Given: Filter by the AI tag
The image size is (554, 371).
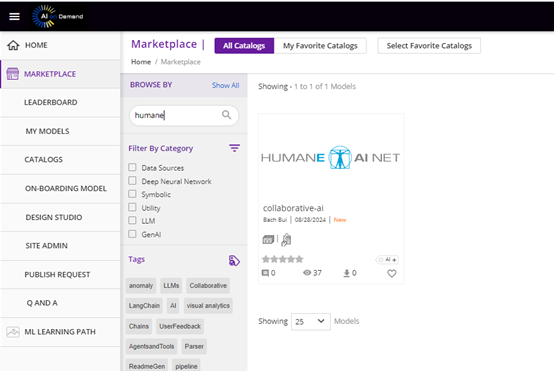Looking at the screenshot, I should point(173,306).
